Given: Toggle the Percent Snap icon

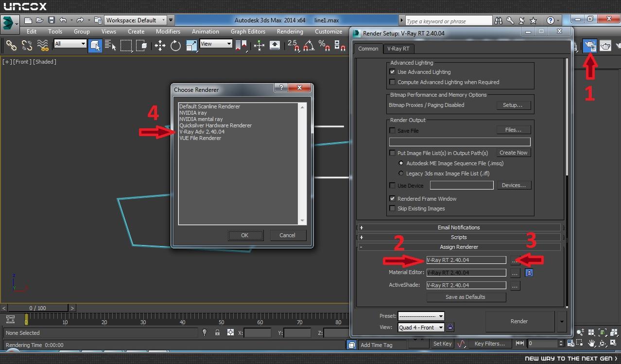Looking at the screenshot, I should pyautogui.click(x=324, y=46).
